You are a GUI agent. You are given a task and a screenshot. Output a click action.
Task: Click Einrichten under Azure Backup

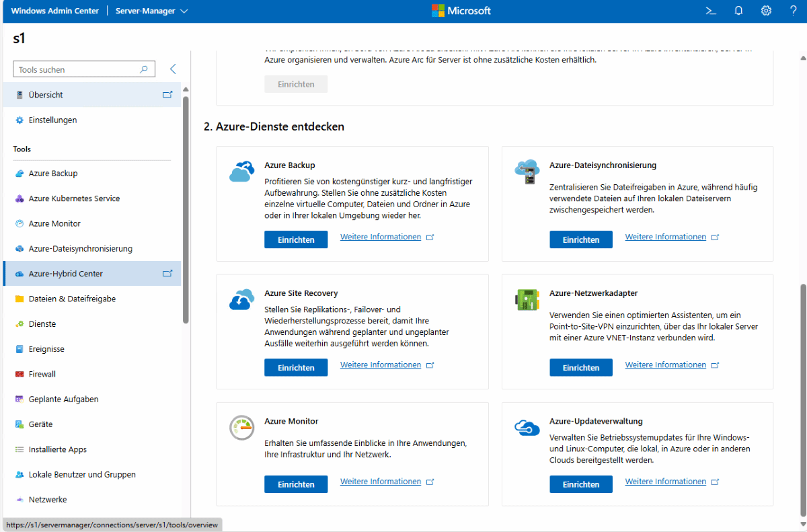(x=296, y=240)
